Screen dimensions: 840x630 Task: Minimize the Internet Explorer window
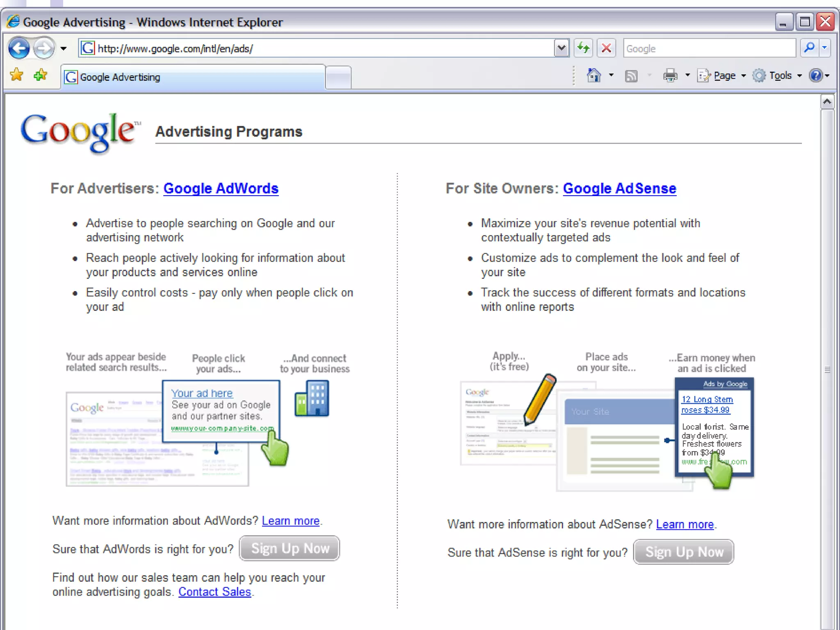tap(783, 22)
